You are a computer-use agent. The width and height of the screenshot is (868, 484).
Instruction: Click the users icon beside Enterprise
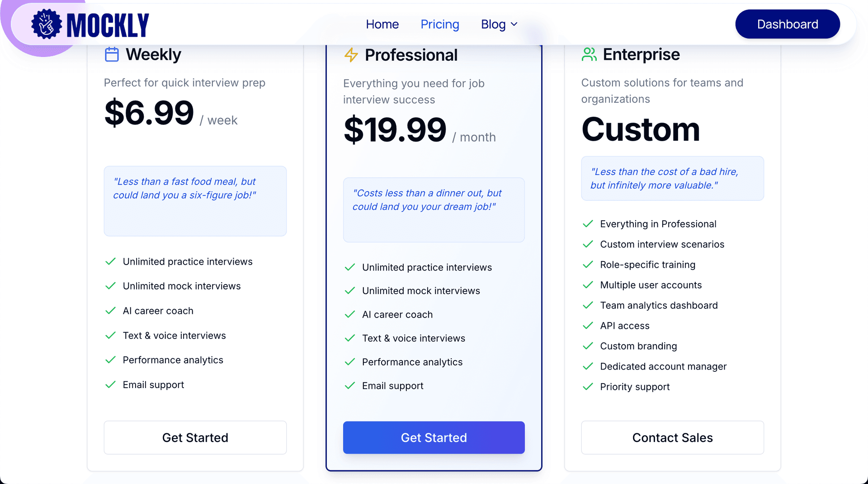(589, 55)
